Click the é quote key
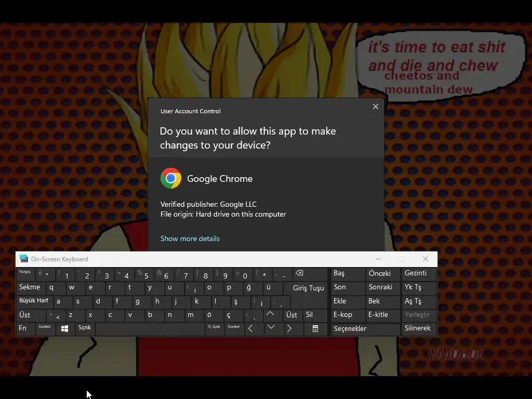Screen dimensions: 532x399 [x=46, y=273]
